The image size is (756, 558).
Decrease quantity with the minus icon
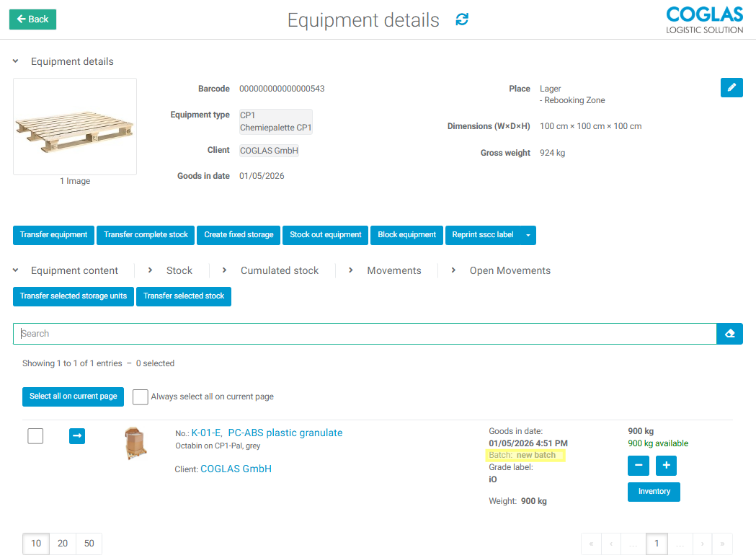click(x=638, y=465)
